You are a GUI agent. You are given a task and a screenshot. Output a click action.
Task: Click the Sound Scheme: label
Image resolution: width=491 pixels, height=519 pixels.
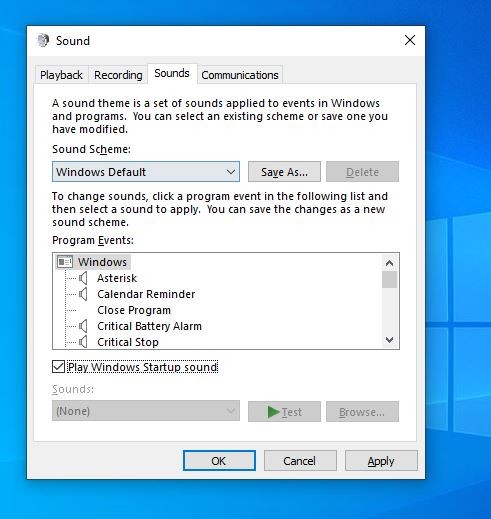tap(91, 149)
